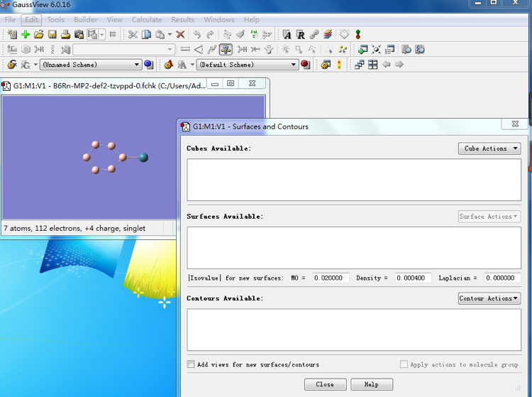Click the new view window green plus icon
The height and width of the screenshot is (397, 532).
(x=362, y=50)
